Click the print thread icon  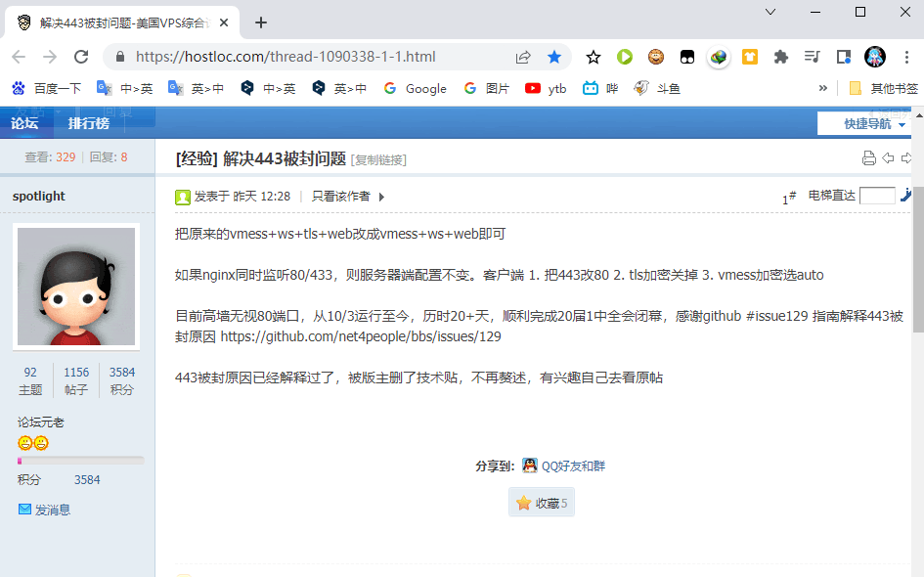(x=868, y=158)
